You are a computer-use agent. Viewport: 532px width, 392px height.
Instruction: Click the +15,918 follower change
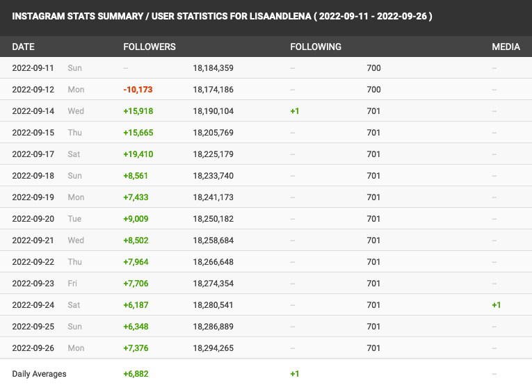tap(138, 111)
